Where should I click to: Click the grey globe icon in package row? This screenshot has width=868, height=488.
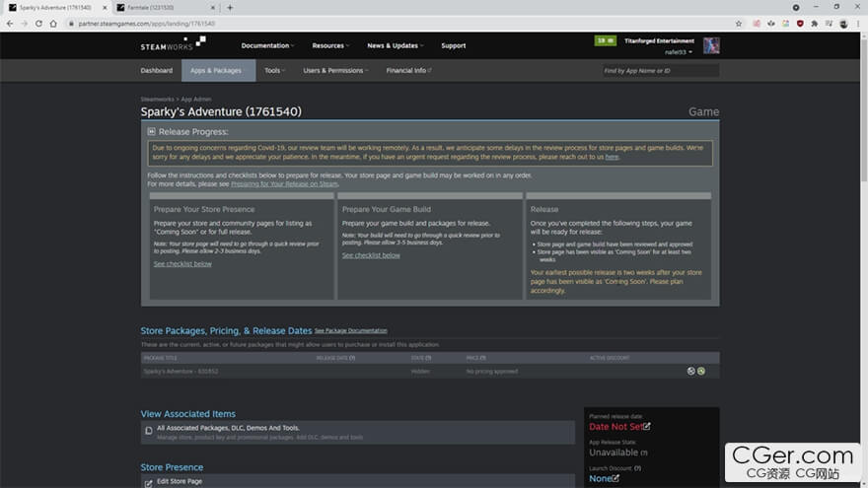(690, 372)
